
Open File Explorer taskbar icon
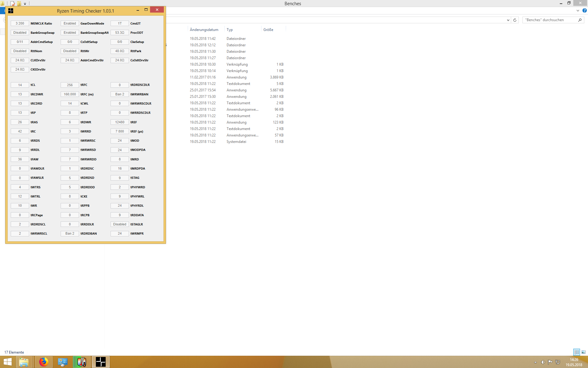point(24,362)
